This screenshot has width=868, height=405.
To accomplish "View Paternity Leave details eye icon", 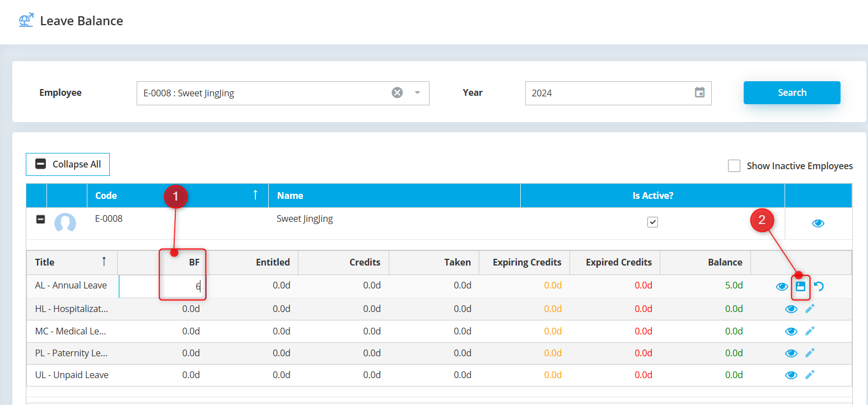I will pos(791,353).
